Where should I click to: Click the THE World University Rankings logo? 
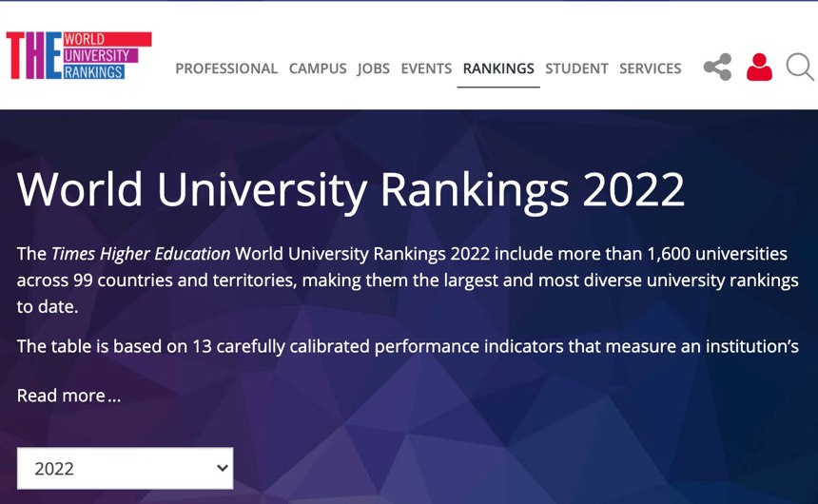coord(79,55)
